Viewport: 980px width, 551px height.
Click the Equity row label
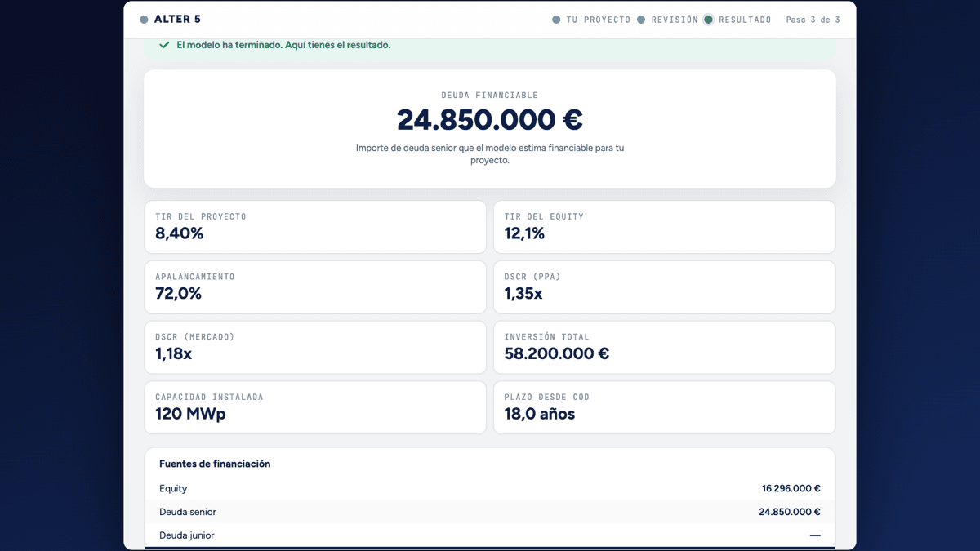tap(173, 488)
